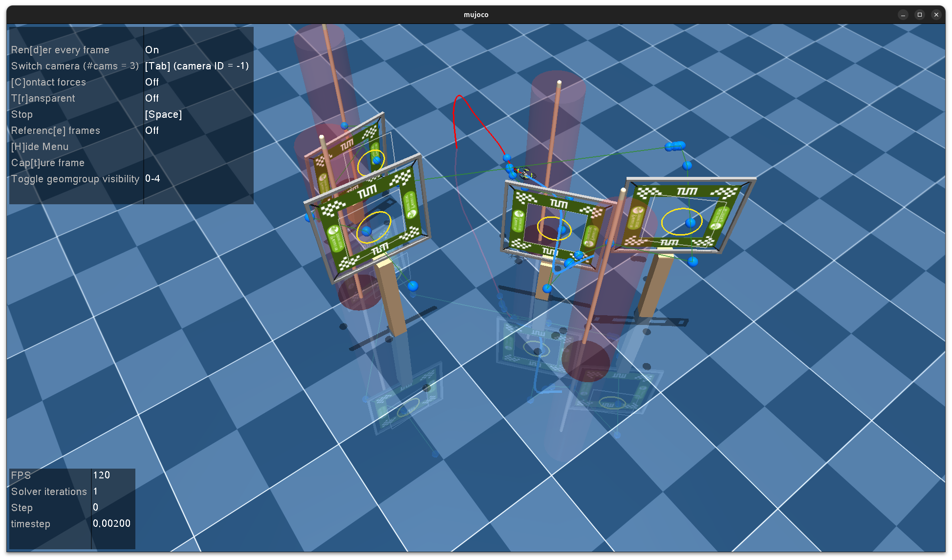Close the mujoco window

[x=936, y=15]
